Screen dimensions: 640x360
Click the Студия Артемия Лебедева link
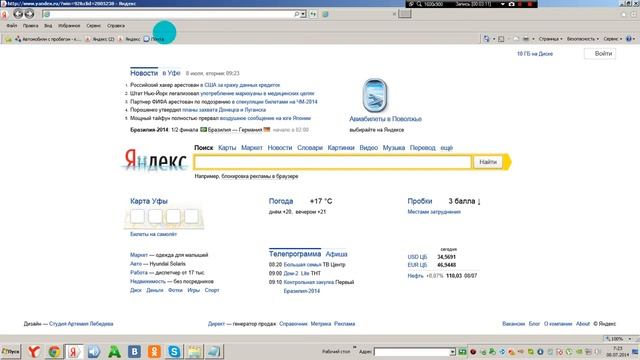coord(81,324)
